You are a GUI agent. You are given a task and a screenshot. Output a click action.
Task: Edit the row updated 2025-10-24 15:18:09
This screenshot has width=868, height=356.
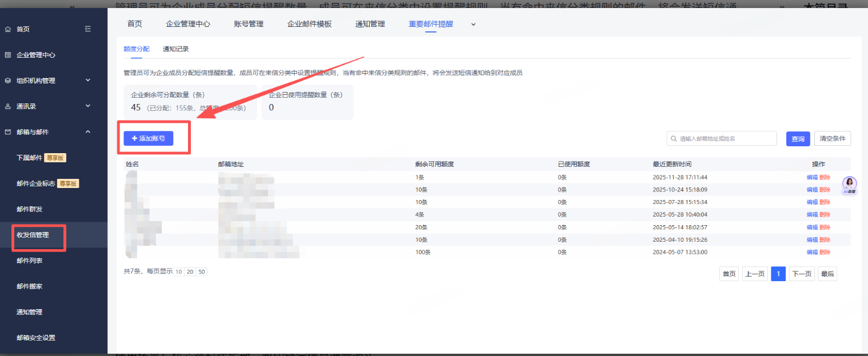(x=812, y=190)
